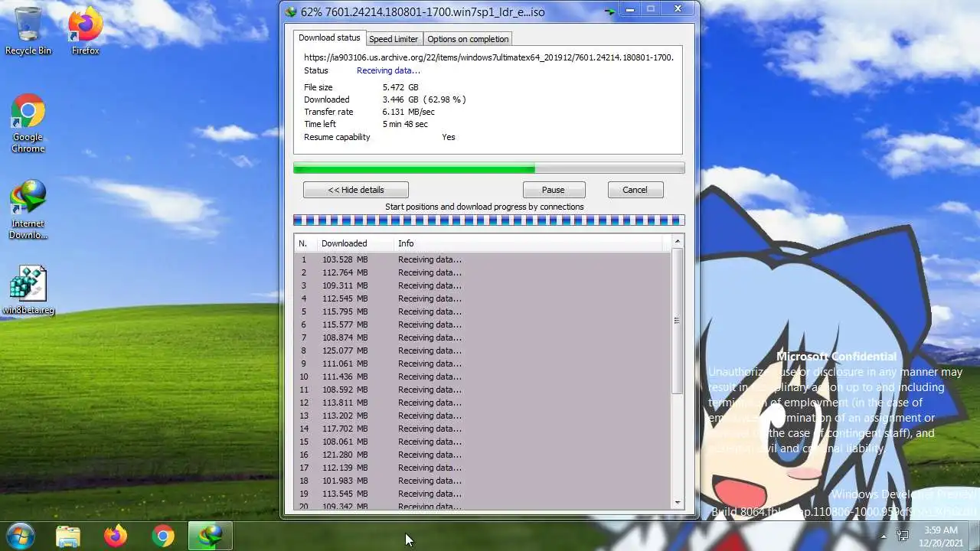
Task: Open the Recycle Bin desktop icon
Action: click(x=28, y=31)
